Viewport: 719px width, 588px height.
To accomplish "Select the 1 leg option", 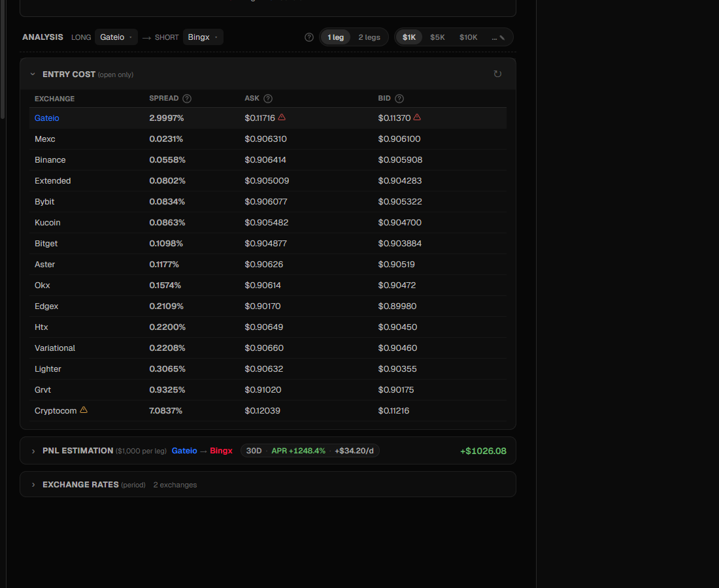I will 336,37.
